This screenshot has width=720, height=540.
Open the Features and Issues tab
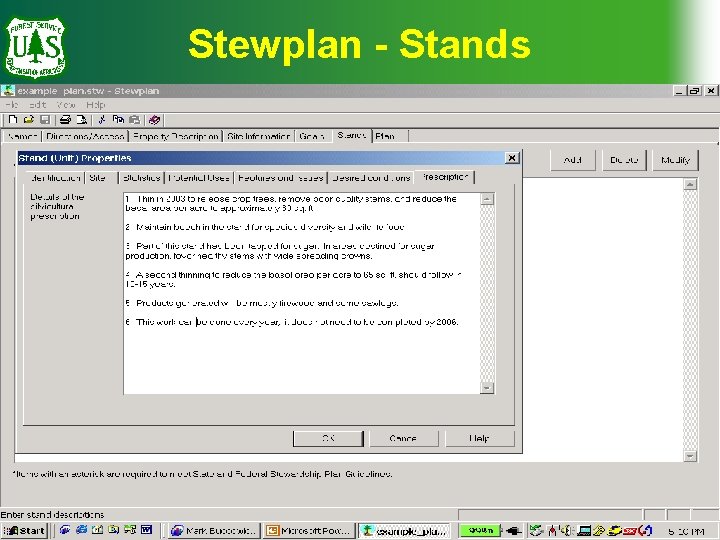pos(281,178)
